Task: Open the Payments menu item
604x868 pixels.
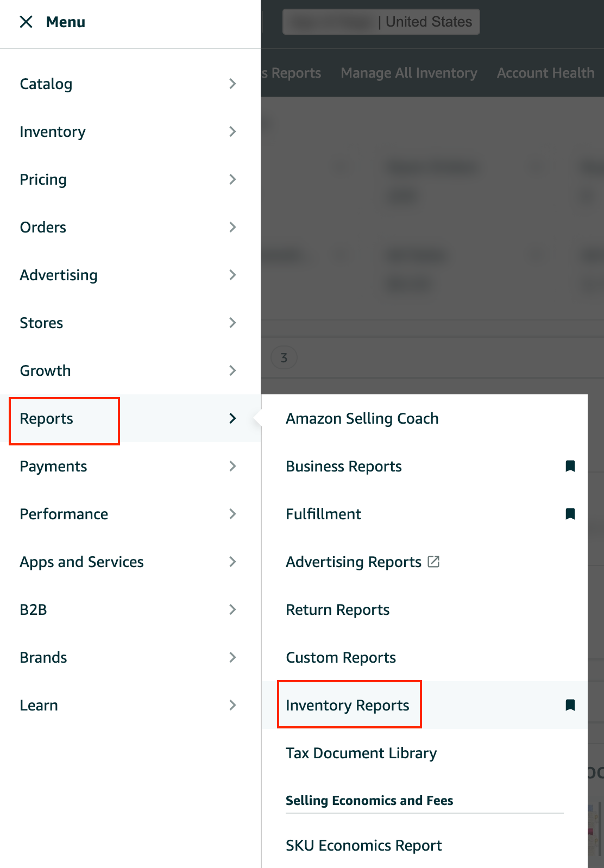Action: (53, 467)
